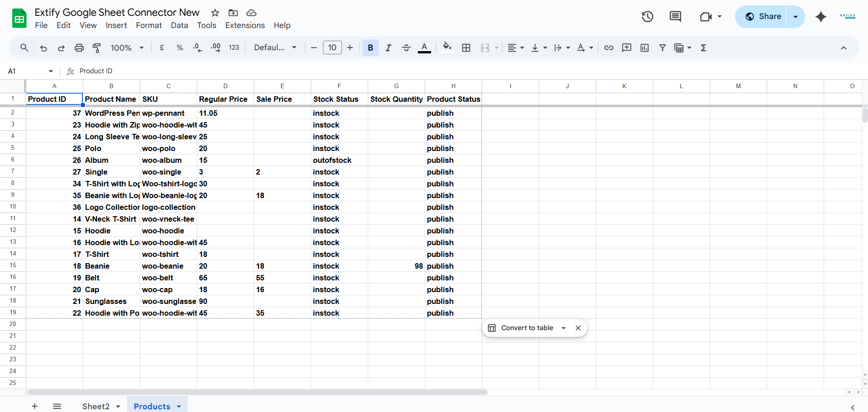Toggle bold formatting on selected cell

pyautogui.click(x=370, y=47)
